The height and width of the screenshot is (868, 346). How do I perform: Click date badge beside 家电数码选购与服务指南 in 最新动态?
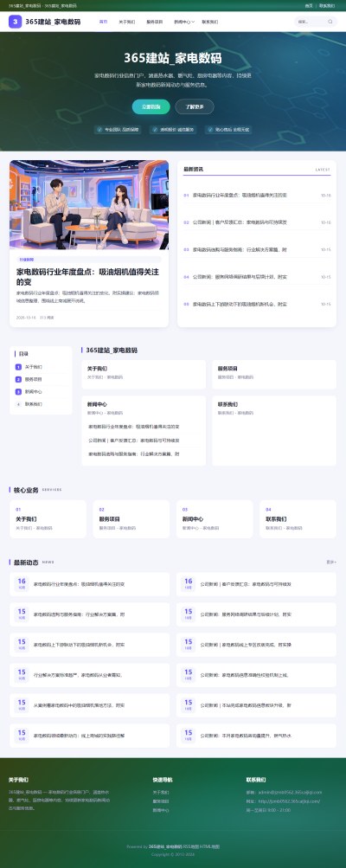click(x=22, y=614)
